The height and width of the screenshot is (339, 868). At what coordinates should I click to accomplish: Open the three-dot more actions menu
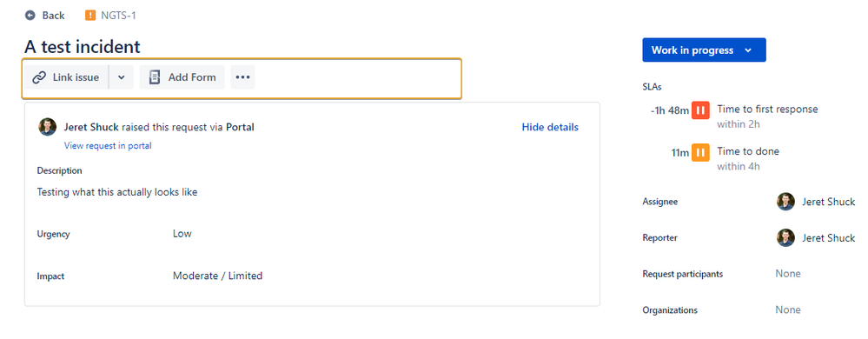(x=243, y=77)
